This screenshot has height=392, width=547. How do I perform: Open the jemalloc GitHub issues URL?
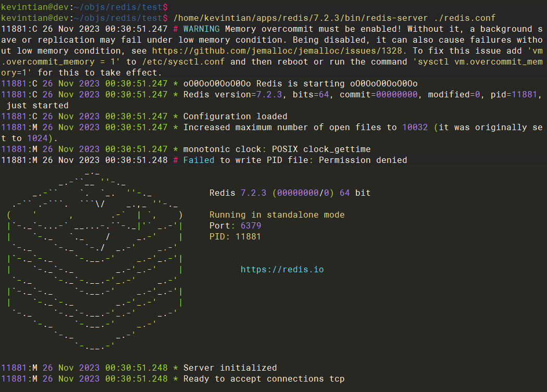click(280, 50)
